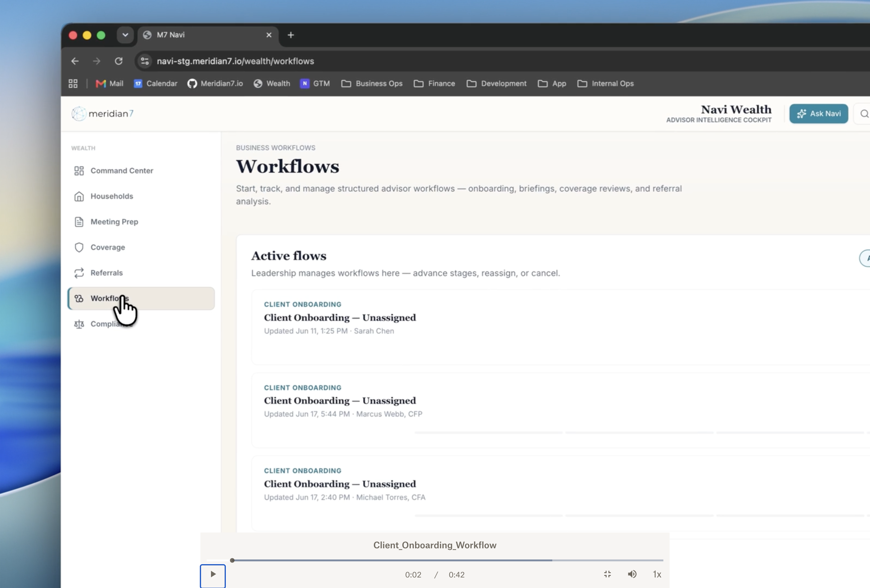The height and width of the screenshot is (588, 870).
Task: Open the Compliance scales icon
Action: point(79,324)
